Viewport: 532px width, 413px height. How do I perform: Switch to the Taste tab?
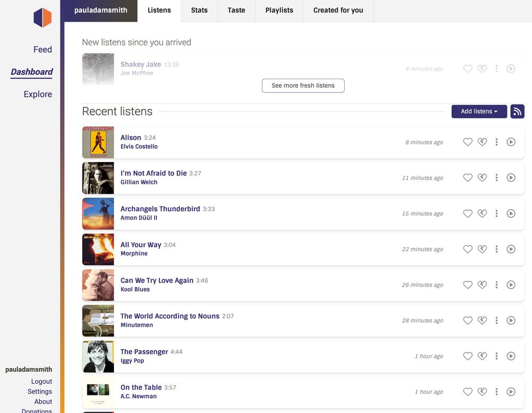[x=236, y=11]
